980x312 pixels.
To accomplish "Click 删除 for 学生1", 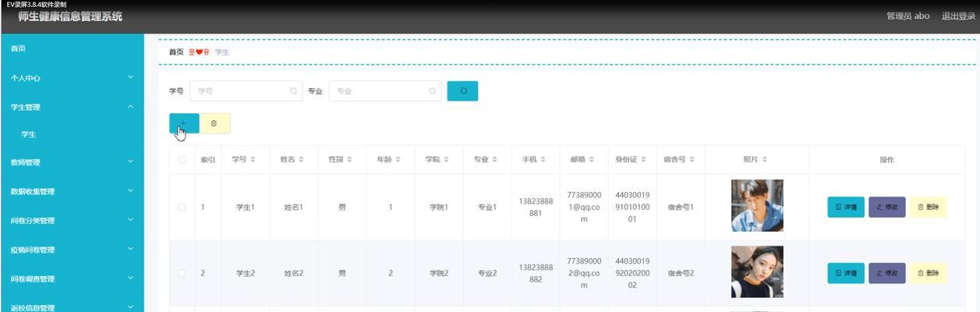I will coord(928,207).
